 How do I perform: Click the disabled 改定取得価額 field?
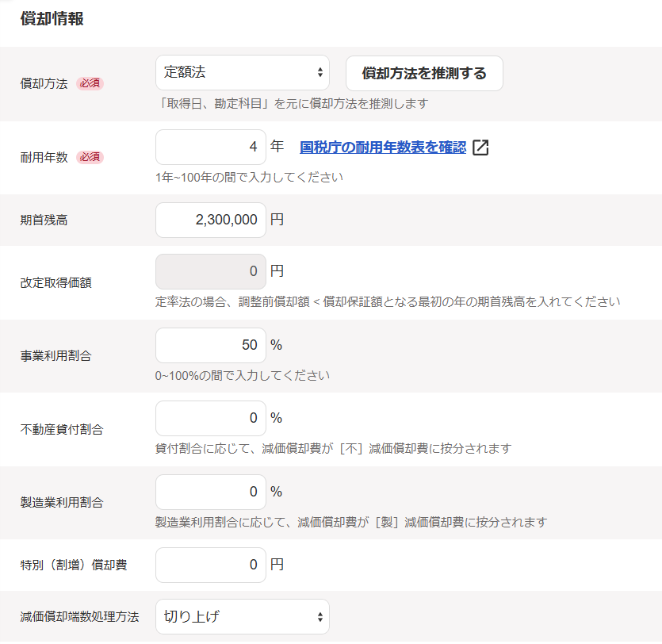(211, 271)
